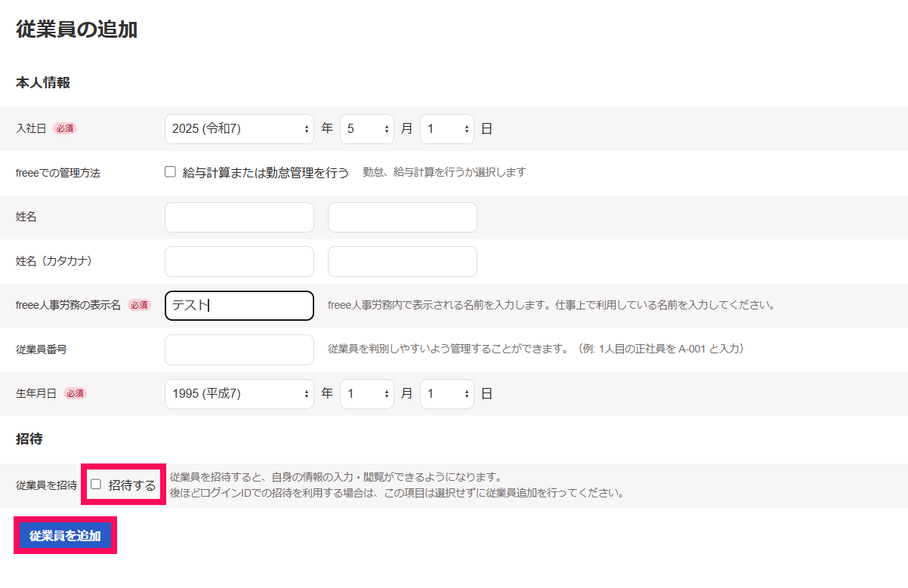
Task: Open the 入社日 year dropdown showing 2025 (令和7)
Action: pos(239,129)
